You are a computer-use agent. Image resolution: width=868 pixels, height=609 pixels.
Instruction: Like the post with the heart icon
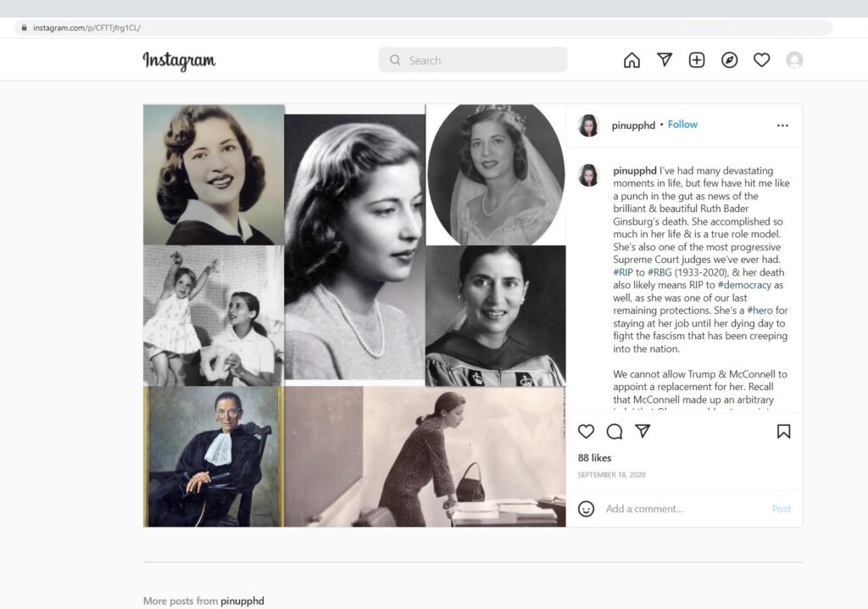[x=586, y=431]
